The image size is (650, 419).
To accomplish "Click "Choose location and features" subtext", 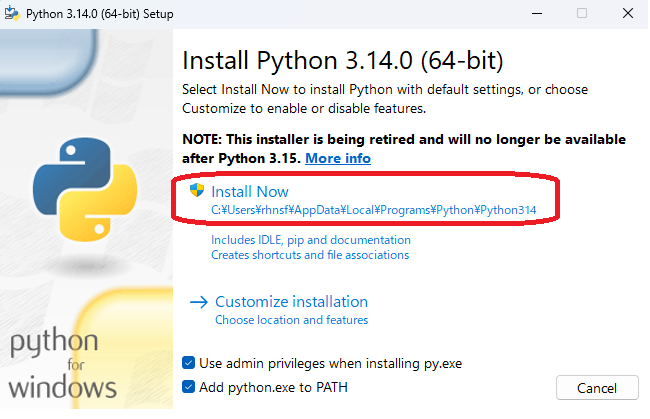I will tap(291, 320).
